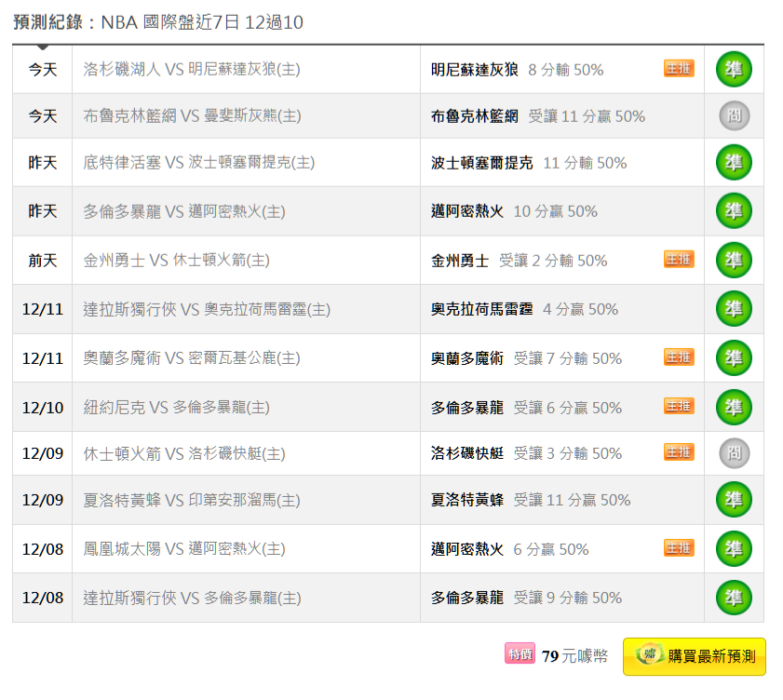The width and height of the screenshot is (783, 700).
Task: Click gray 過 icon for 休士頓火箭 VS 洛杉磯快艇 row
Action: click(734, 453)
